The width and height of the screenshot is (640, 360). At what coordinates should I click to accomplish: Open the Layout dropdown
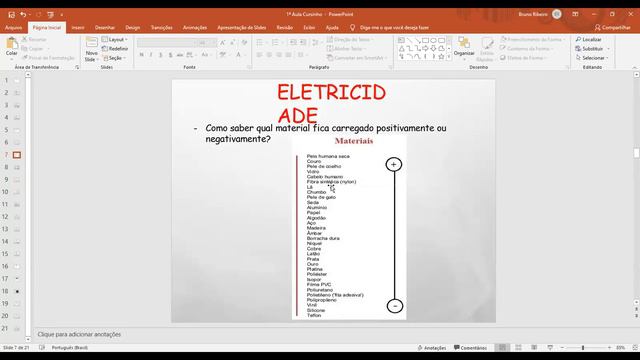pyautogui.click(x=115, y=40)
